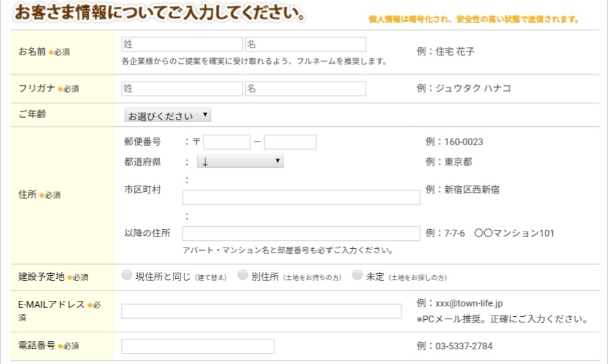The width and height of the screenshot is (608, 364).
Task: Click the 郵便番号 sub-label
Action: tap(142, 142)
